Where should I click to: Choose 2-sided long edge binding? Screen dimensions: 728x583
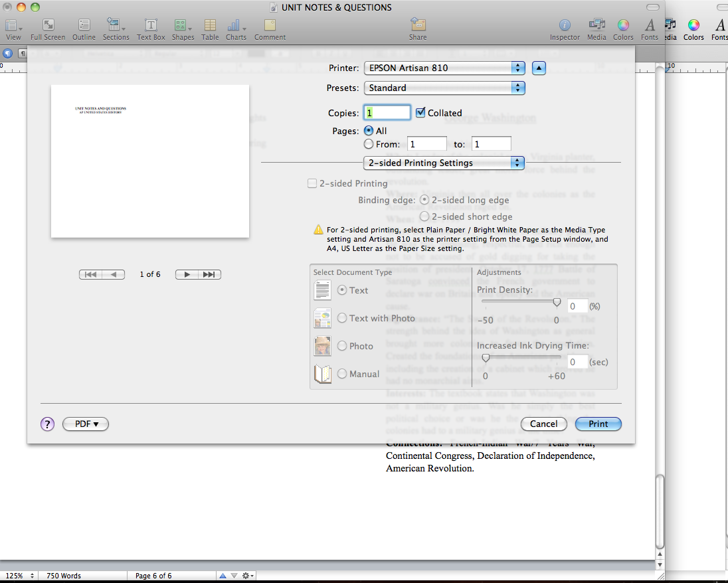(424, 200)
